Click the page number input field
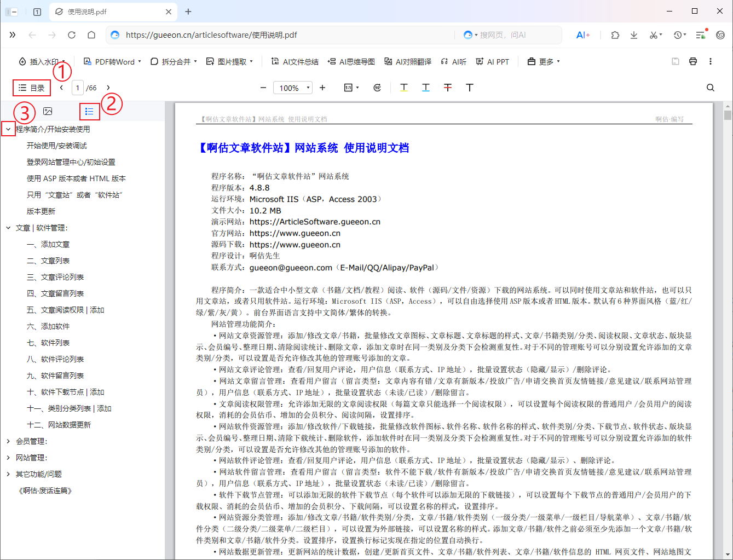Screen dimensions: 733x560 [78, 88]
